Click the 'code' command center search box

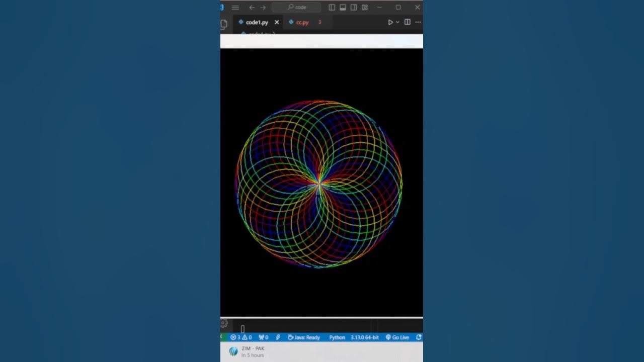pyautogui.click(x=296, y=8)
